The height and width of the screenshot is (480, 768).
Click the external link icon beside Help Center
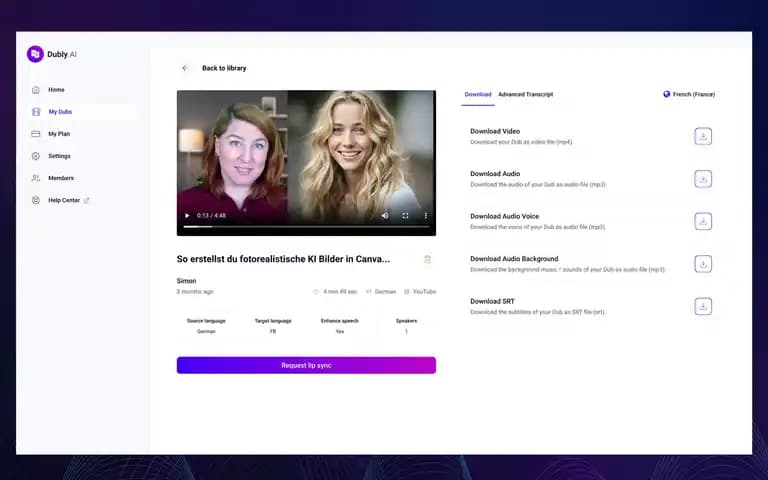pos(87,200)
